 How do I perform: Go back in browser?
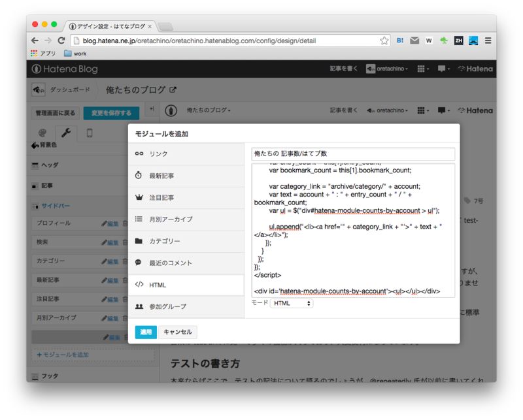tap(35, 40)
